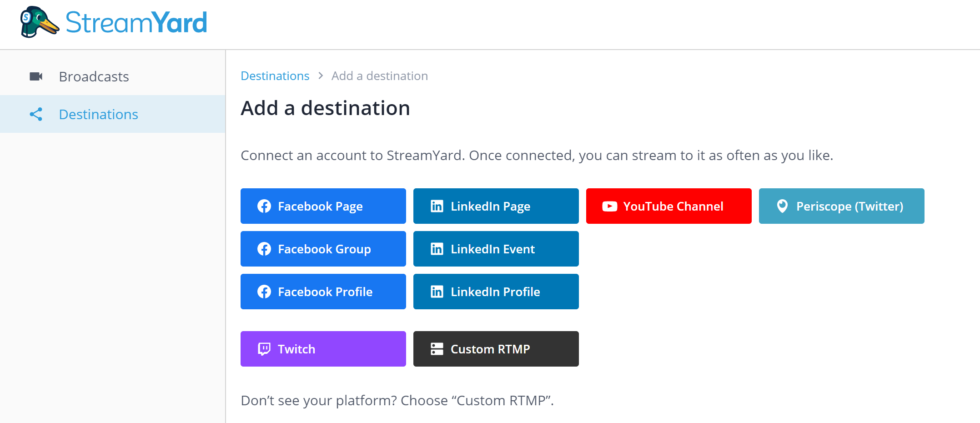The width and height of the screenshot is (980, 423).
Task: Select the Destinations share icon in sidebar
Action: point(36,114)
